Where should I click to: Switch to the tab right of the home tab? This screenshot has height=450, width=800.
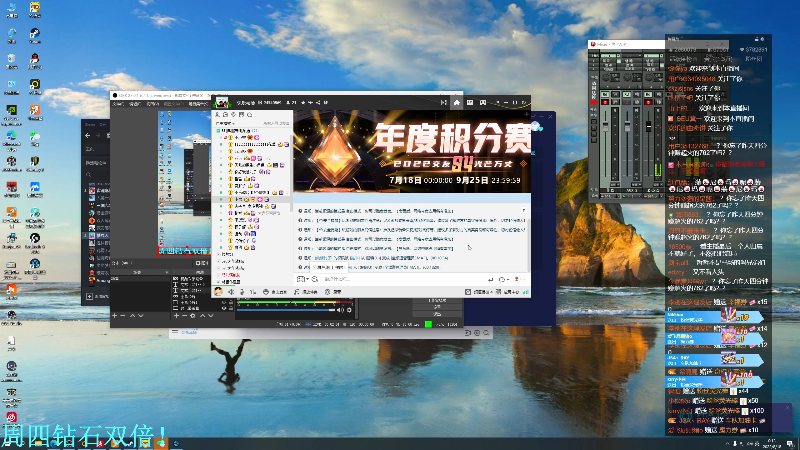[x=469, y=103]
